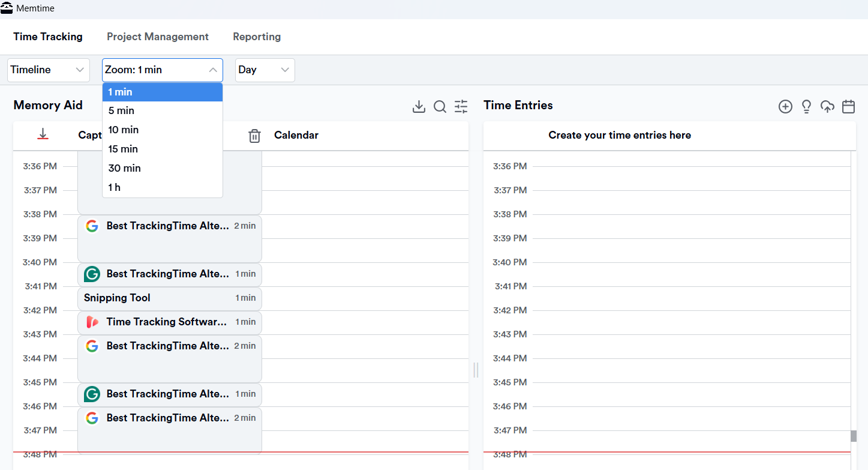Open the Reporting tab
This screenshot has width=868, height=470.
coord(257,37)
